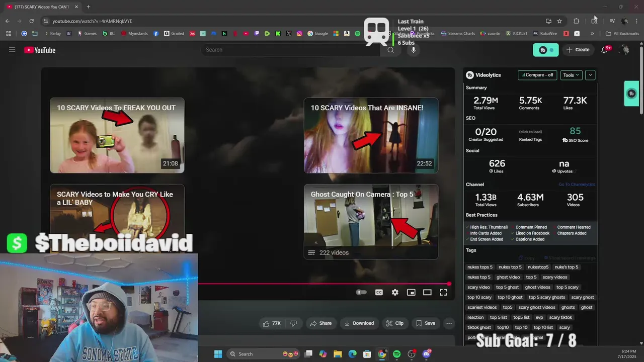Open Microsoft Edge from the taskbar
644x362 pixels.
352,354
